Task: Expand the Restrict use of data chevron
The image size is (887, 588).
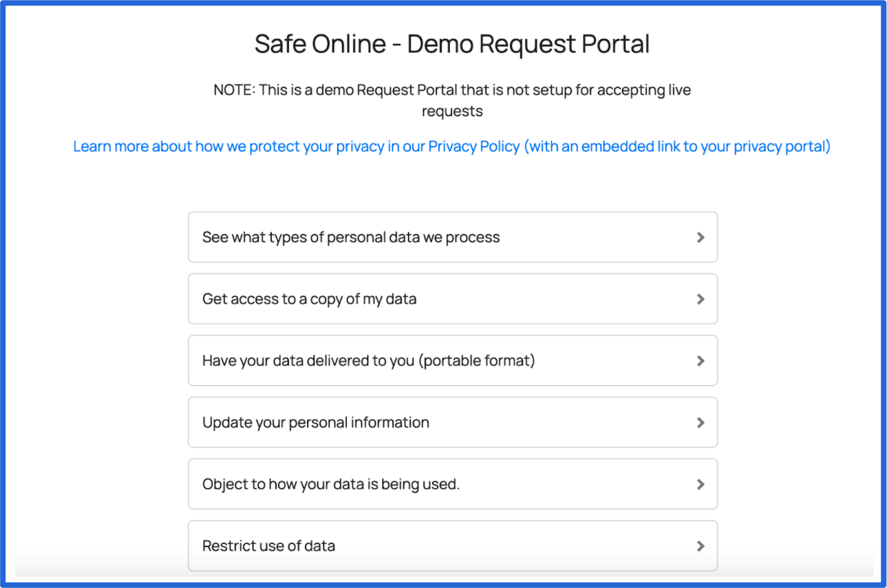Action: pyautogui.click(x=701, y=546)
